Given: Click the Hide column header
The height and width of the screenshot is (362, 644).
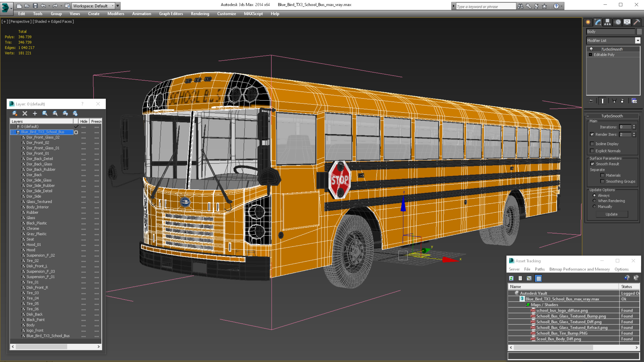Looking at the screenshot, I should (x=84, y=121).
